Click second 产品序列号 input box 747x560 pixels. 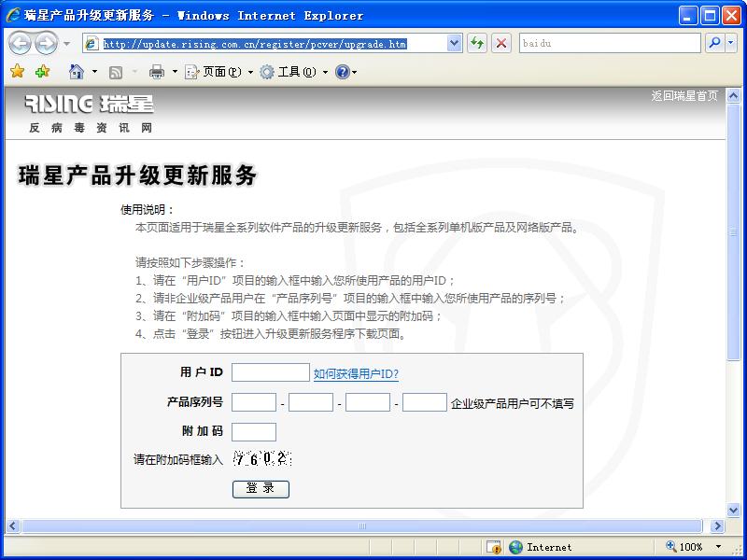[311, 402]
